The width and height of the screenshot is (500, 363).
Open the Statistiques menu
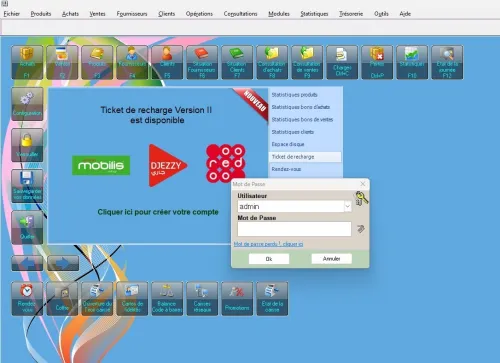pos(314,14)
